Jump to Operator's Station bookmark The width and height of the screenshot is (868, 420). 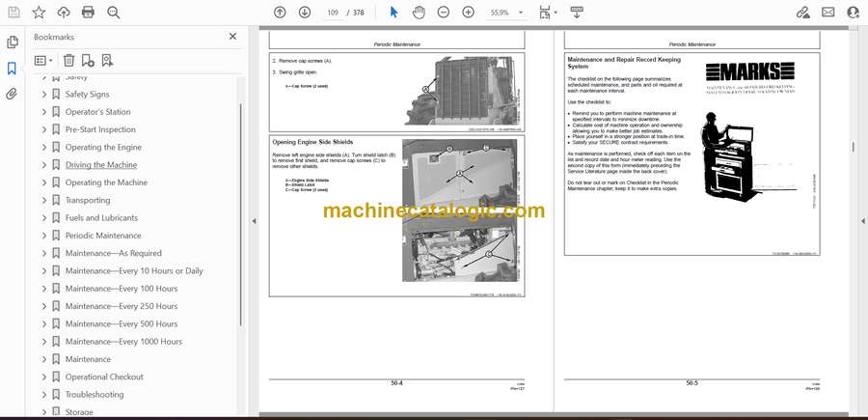point(98,112)
